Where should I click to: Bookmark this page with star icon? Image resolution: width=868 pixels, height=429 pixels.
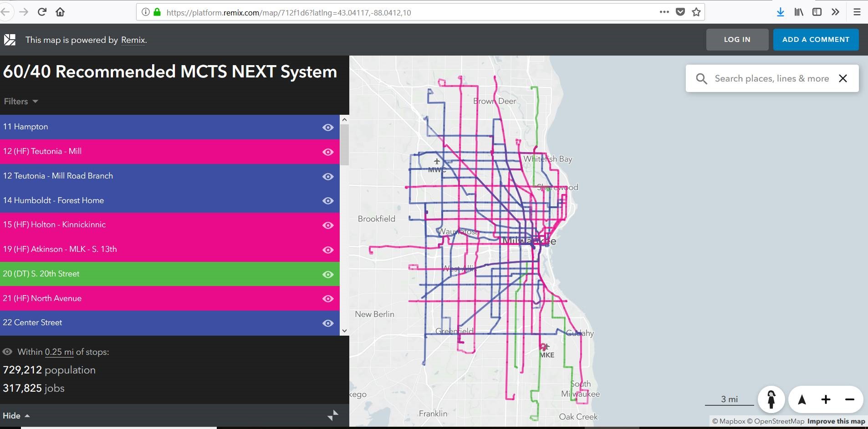click(x=696, y=12)
